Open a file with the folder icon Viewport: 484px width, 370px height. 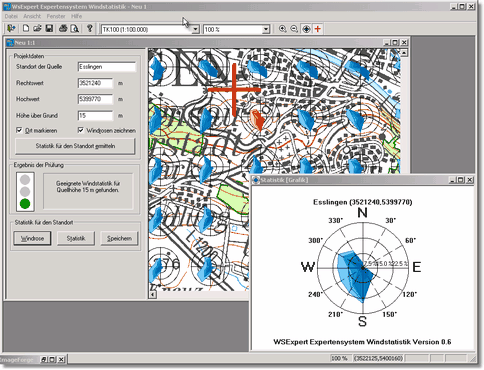pos(37,29)
